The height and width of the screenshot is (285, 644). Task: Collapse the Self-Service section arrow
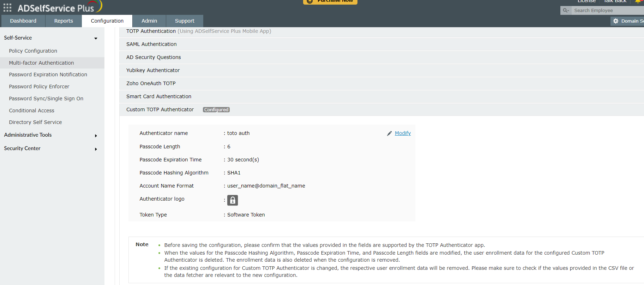pyautogui.click(x=96, y=38)
